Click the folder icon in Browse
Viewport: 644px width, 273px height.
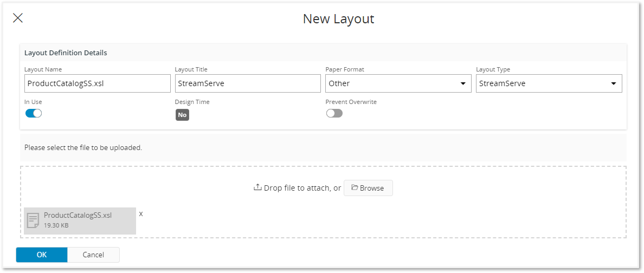pyautogui.click(x=355, y=187)
